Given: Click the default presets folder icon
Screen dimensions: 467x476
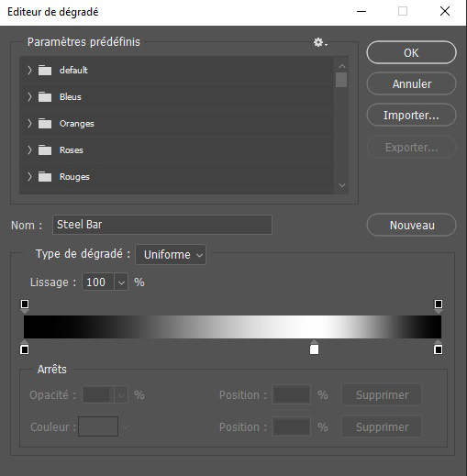Looking at the screenshot, I should pos(45,71).
